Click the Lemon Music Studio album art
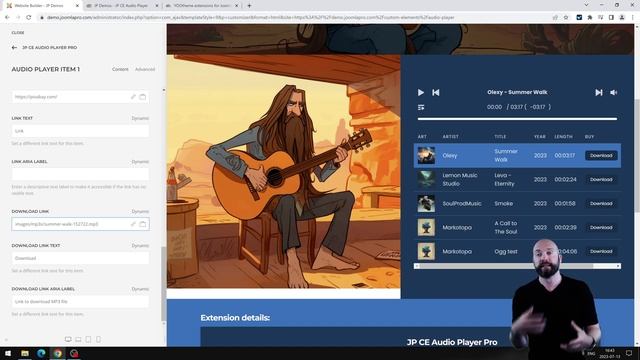The height and width of the screenshot is (360, 640). (x=426, y=180)
